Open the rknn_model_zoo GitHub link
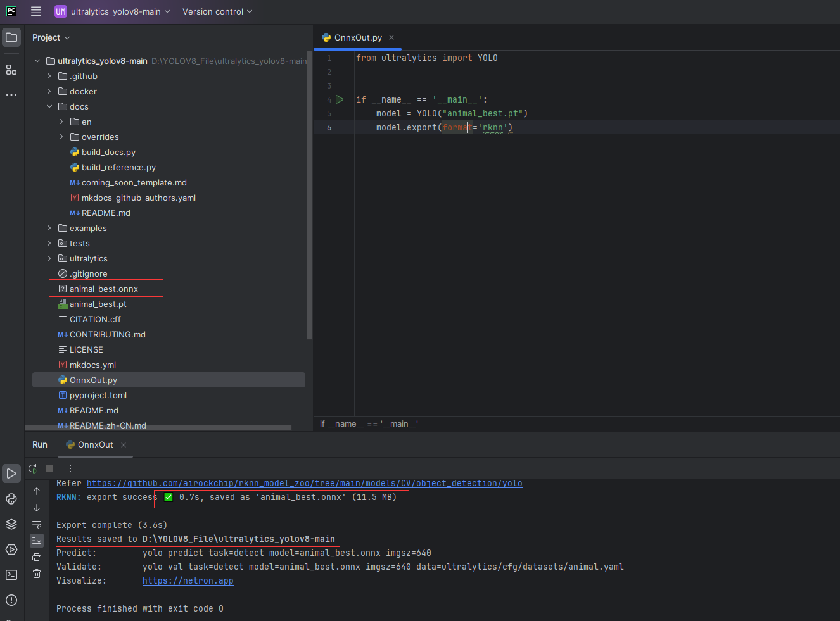Viewport: 840px width, 621px height. click(x=304, y=483)
